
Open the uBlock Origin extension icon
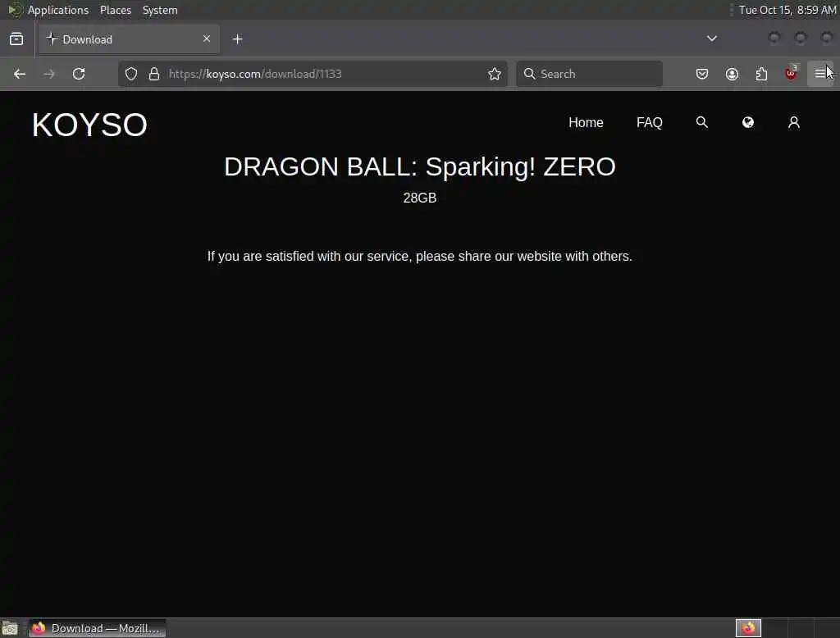791,73
